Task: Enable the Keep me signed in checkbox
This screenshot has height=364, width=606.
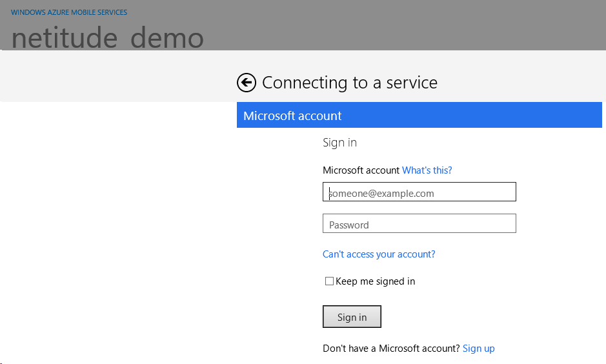Action: pyautogui.click(x=329, y=281)
